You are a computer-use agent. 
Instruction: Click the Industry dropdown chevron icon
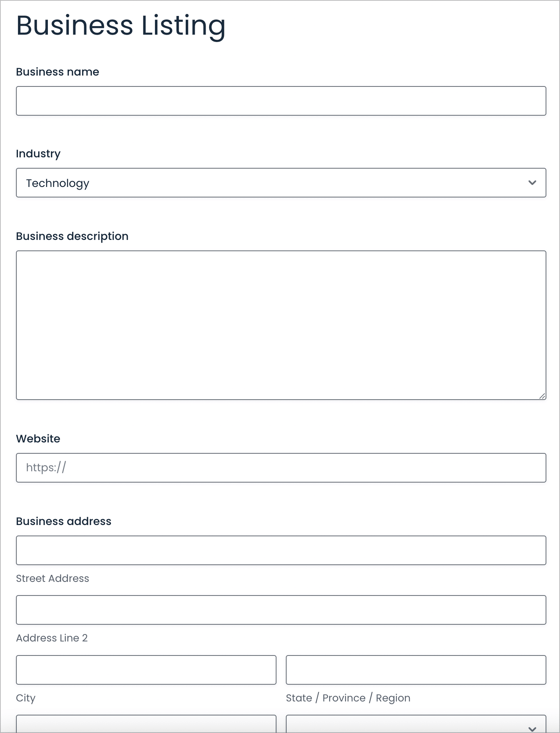pos(532,183)
